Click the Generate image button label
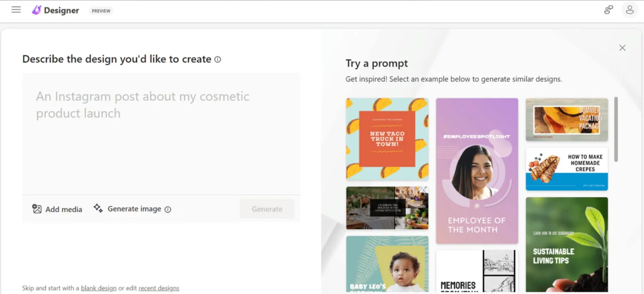The image size is (644, 294). click(x=134, y=209)
